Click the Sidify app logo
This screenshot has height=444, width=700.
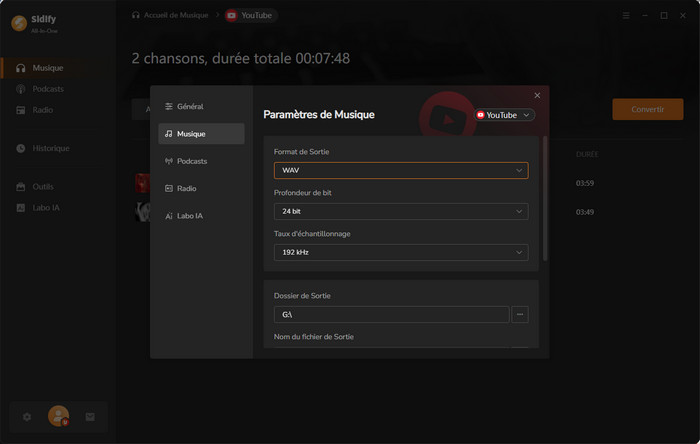[18, 23]
